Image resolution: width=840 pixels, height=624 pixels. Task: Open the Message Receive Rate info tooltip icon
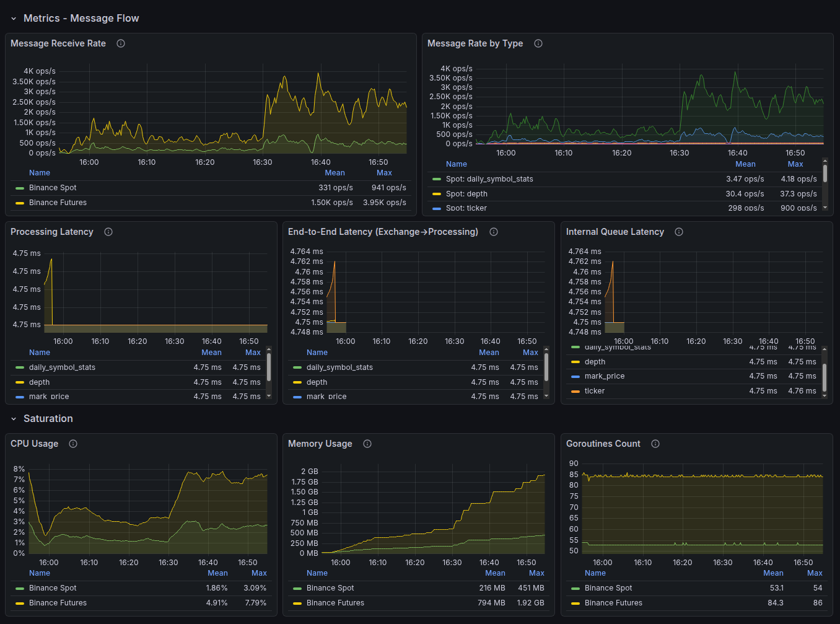120,43
